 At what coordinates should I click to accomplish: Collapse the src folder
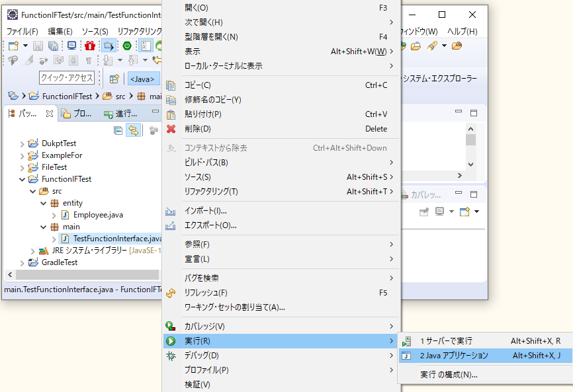point(32,191)
